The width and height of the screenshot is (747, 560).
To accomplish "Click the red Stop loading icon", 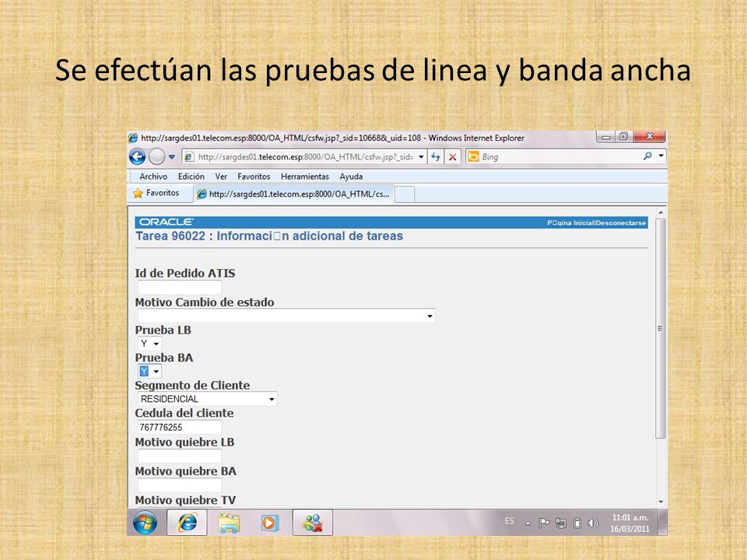I will (453, 156).
